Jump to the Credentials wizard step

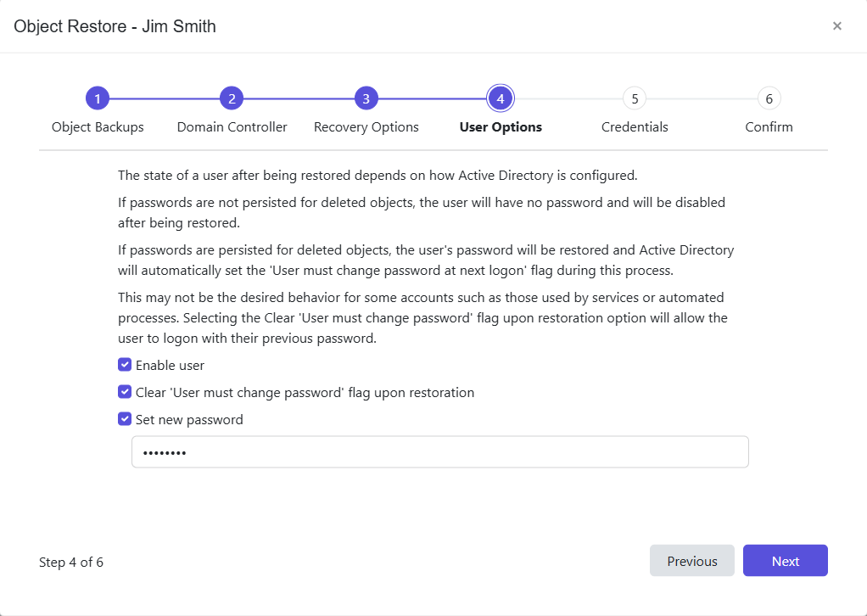635,126
